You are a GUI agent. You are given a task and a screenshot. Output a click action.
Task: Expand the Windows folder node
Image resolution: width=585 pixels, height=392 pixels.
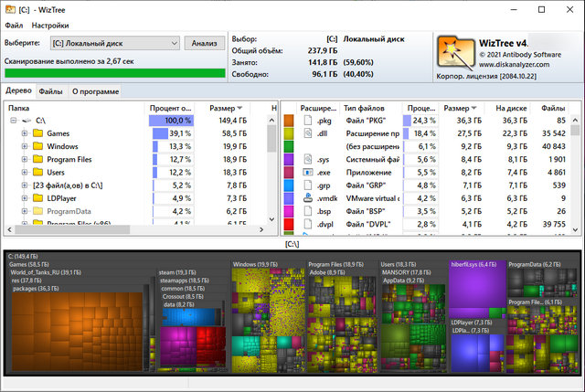tap(24, 146)
